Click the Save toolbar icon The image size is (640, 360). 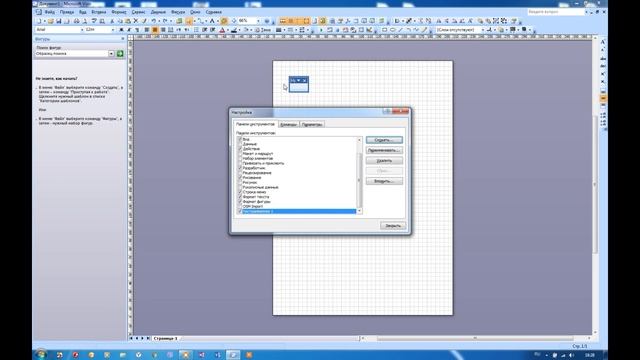click(59, 21)
